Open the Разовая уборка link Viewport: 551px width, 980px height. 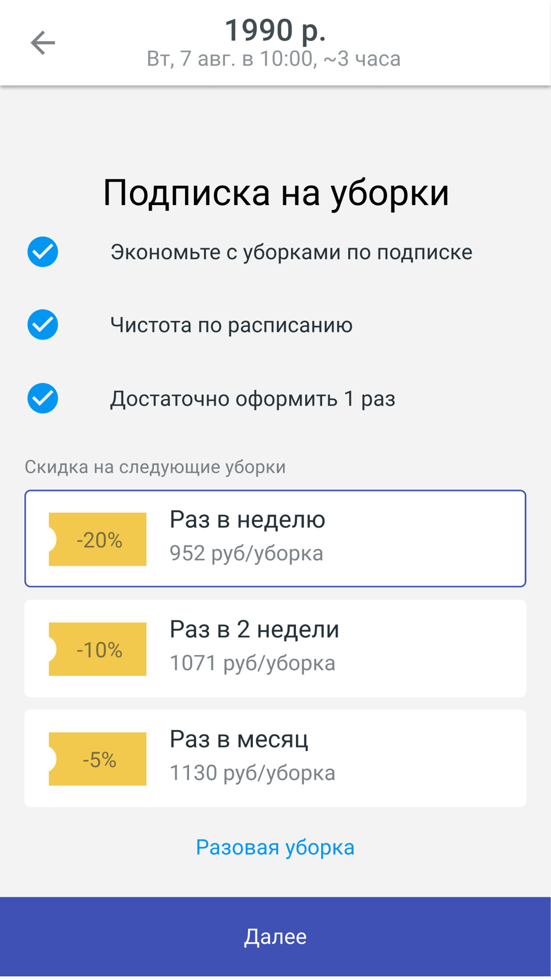pos(275,847)
